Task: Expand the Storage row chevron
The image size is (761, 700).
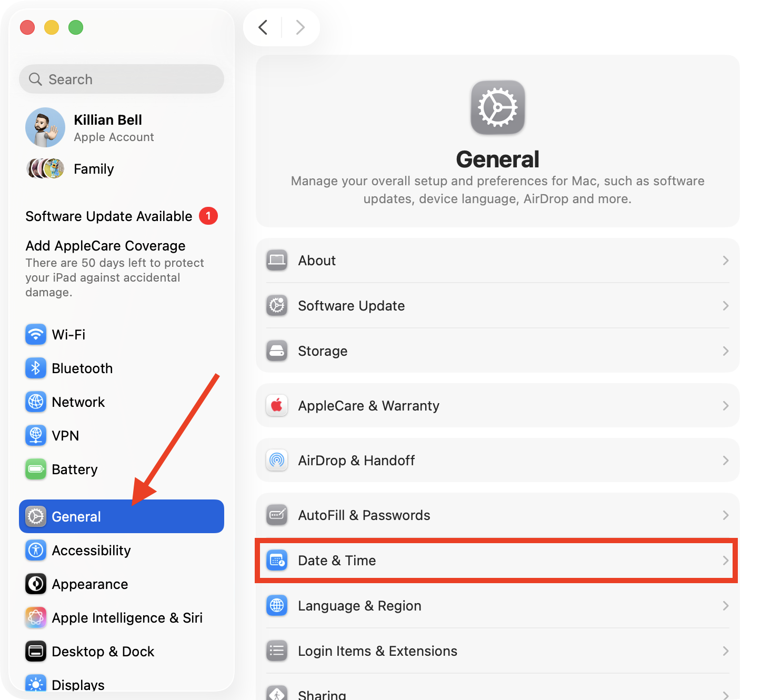Action: coord(726,351)
